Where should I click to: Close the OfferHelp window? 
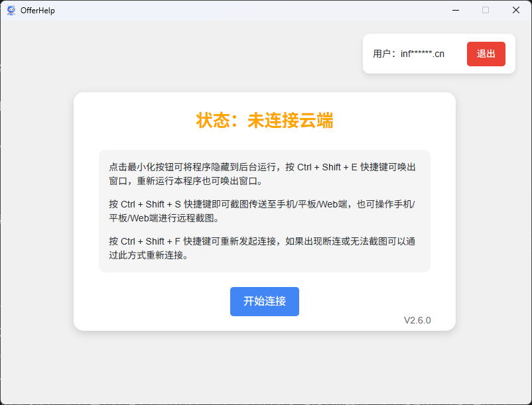pyautogui.click(x=516, y=10)
